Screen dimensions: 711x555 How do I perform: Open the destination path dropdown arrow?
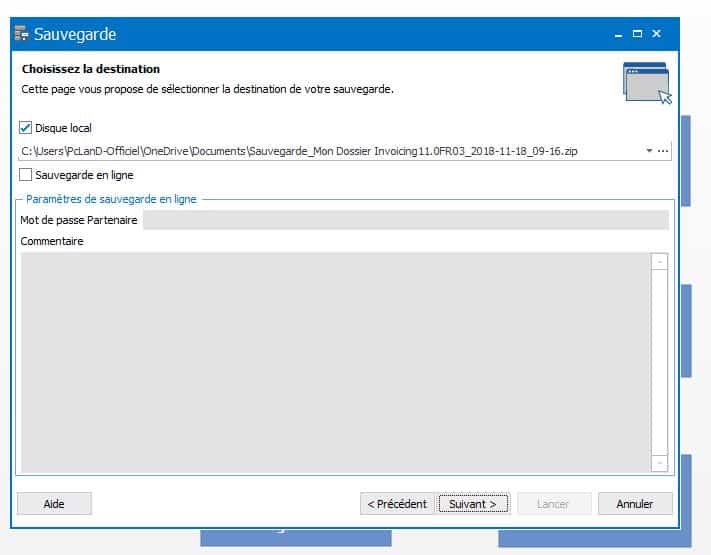(x=649, y=151)
